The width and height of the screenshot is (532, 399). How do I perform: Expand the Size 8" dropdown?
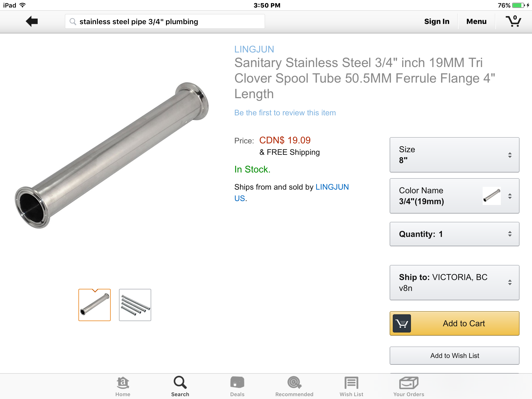coord(454,155)
